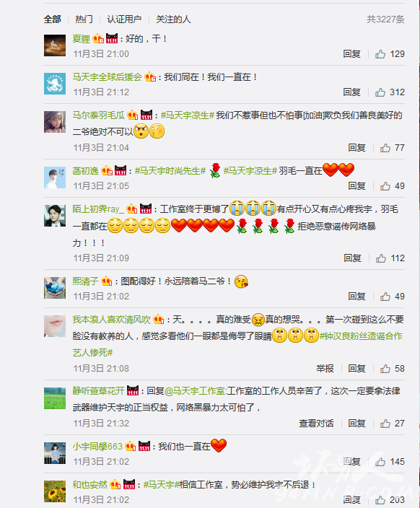The width and height of the screenshot is (420, 508).
Task: Open the 关注的人 tab
Action: click(x=173, y=19)
